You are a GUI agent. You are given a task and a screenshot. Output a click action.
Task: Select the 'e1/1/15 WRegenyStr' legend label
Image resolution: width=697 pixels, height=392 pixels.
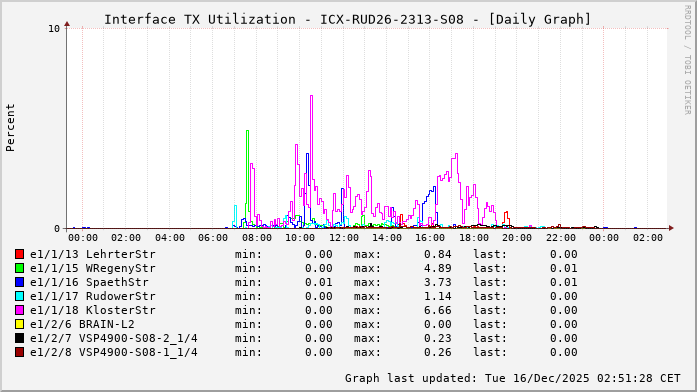(92, 268)
